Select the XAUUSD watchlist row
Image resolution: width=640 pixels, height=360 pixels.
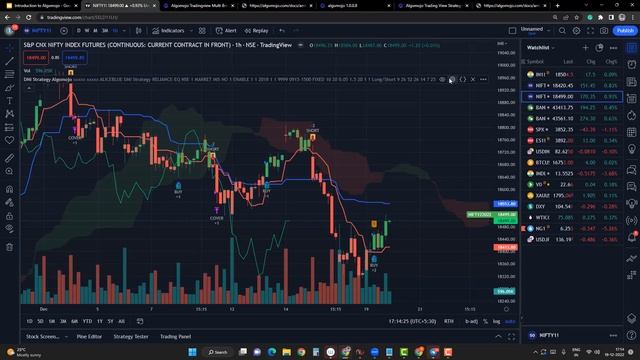[x=572, y=196]
